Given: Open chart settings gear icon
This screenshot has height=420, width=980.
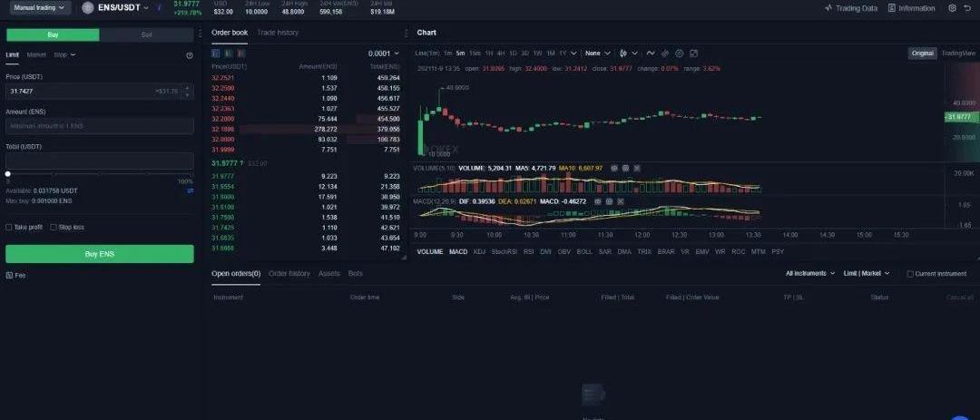Looking at the screenshot, I should (680, 54).
